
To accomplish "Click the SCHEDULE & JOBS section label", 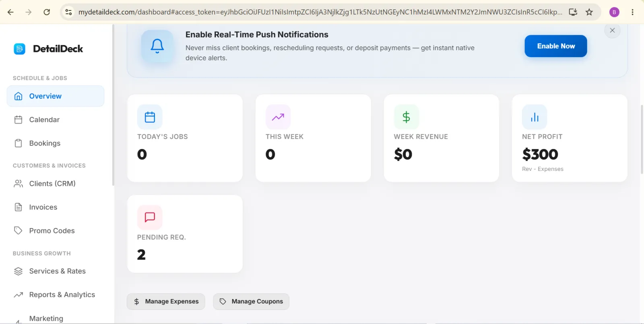I will click(x=40, y=78).
